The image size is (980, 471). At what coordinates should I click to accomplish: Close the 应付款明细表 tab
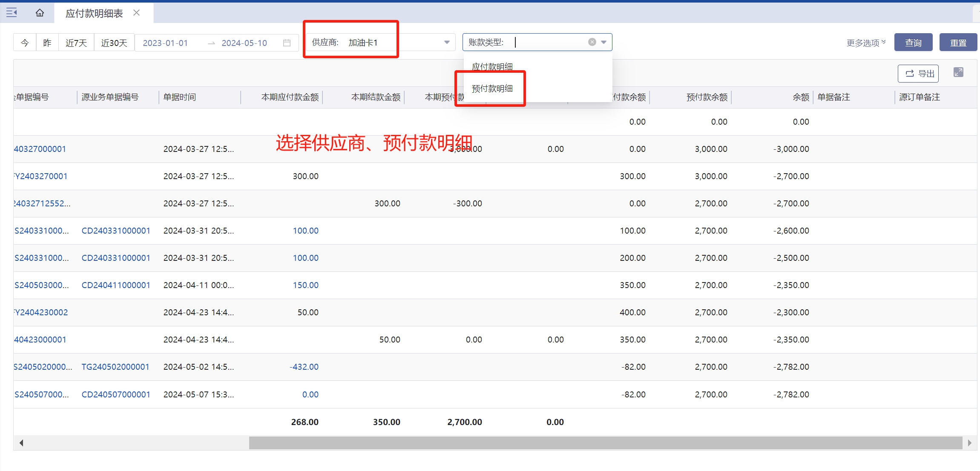(x=136, y=13)
